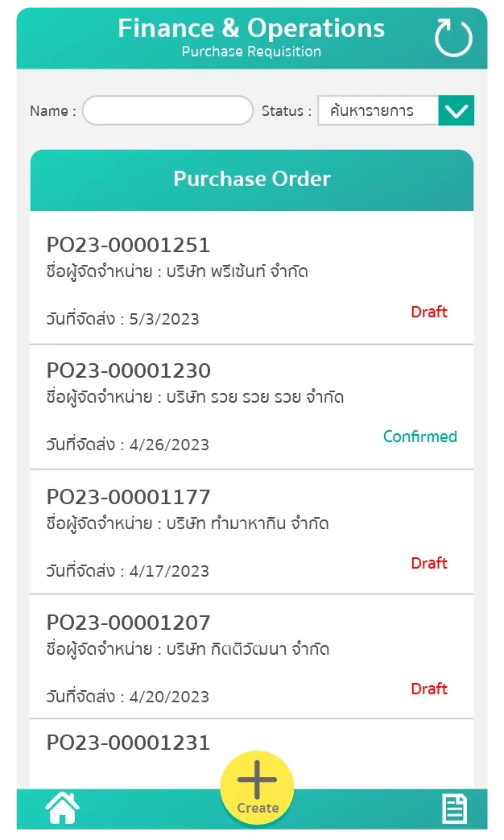Click the Draft status on PO23-00001251

(429, 312)
